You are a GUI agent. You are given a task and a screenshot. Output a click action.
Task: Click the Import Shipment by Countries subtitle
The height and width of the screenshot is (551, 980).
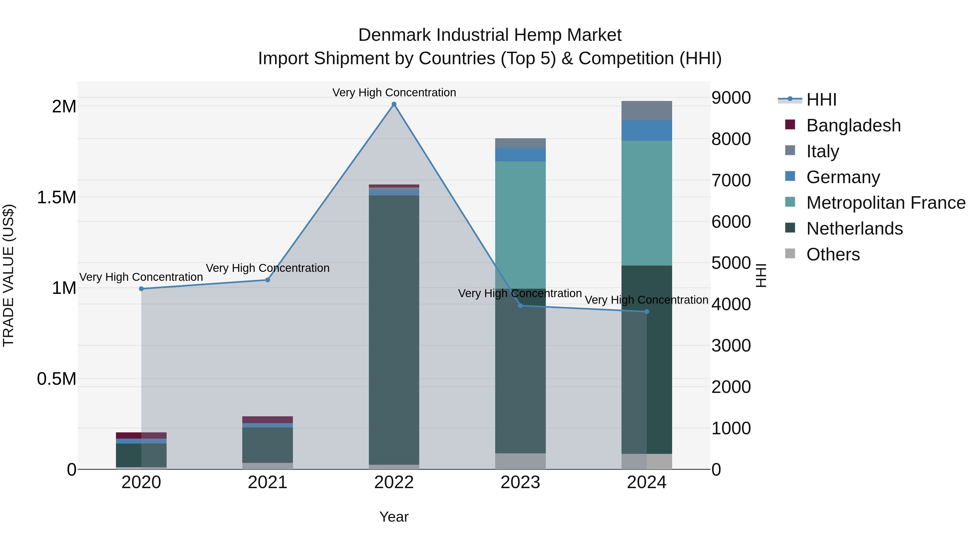point(490,59)
